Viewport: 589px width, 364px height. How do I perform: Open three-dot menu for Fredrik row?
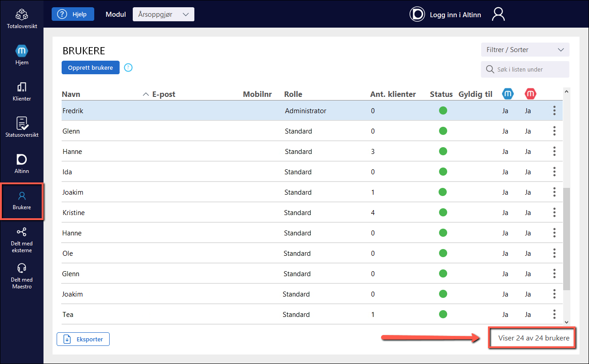tap(554, 110)
